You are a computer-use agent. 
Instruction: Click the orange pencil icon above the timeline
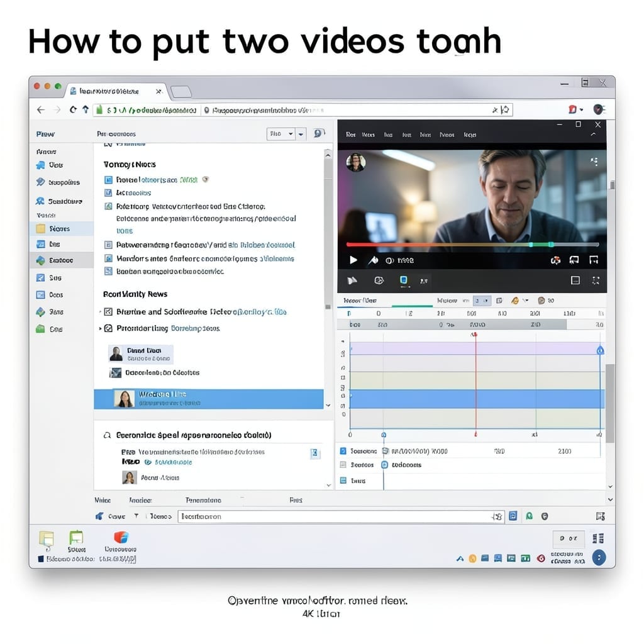point(515,301)
